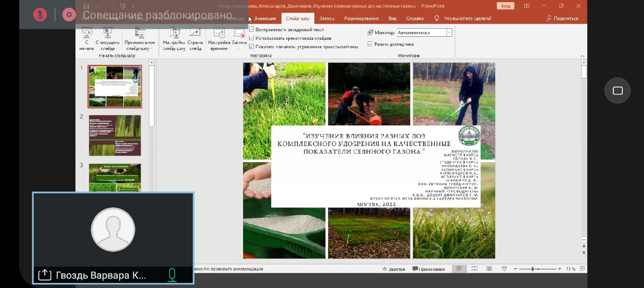Switch to Slide Sorter view icon

[474, 269]
